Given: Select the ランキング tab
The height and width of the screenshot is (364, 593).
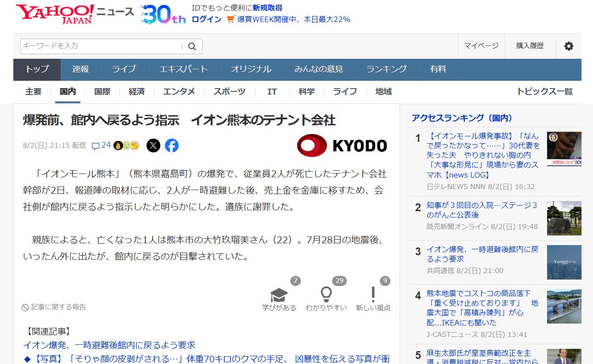Looking at the screenshot, I should pyautogui.click(x=386, y=69).
